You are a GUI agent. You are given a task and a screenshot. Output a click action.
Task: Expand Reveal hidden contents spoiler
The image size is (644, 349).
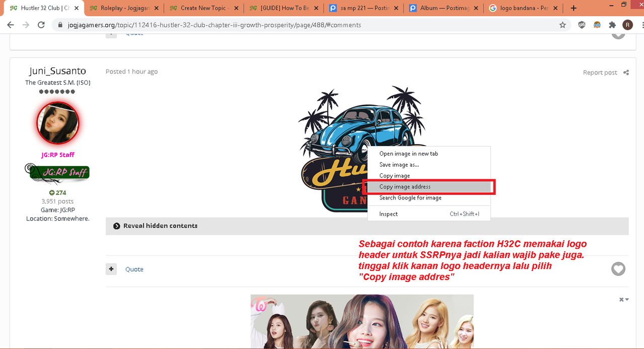coord(367,226)
